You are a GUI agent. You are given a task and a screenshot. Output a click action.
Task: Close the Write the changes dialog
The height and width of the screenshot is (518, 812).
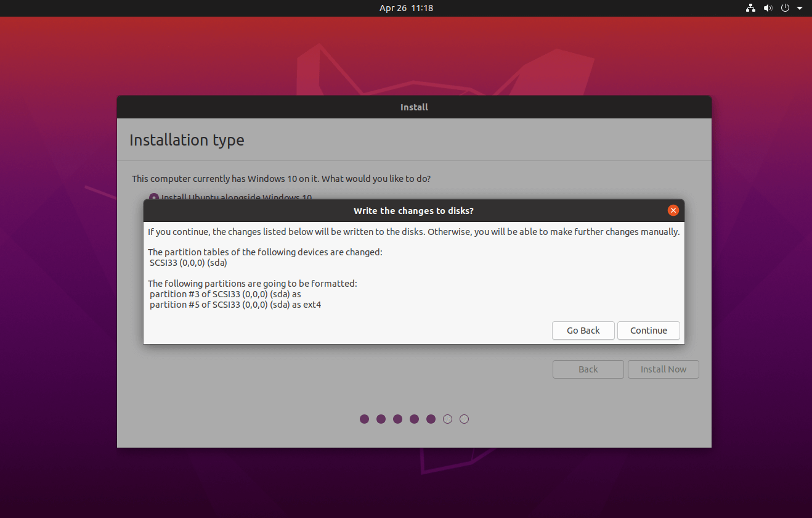coord(673,210)
